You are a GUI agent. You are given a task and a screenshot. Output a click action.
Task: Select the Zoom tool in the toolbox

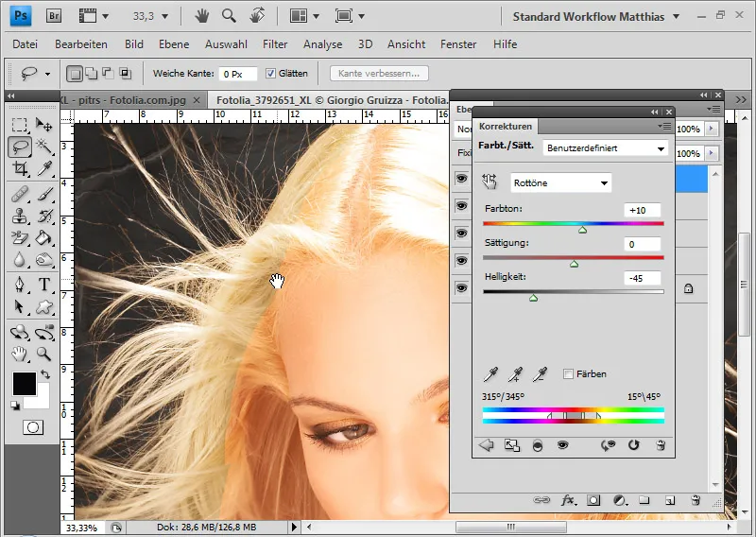(44, 355)
